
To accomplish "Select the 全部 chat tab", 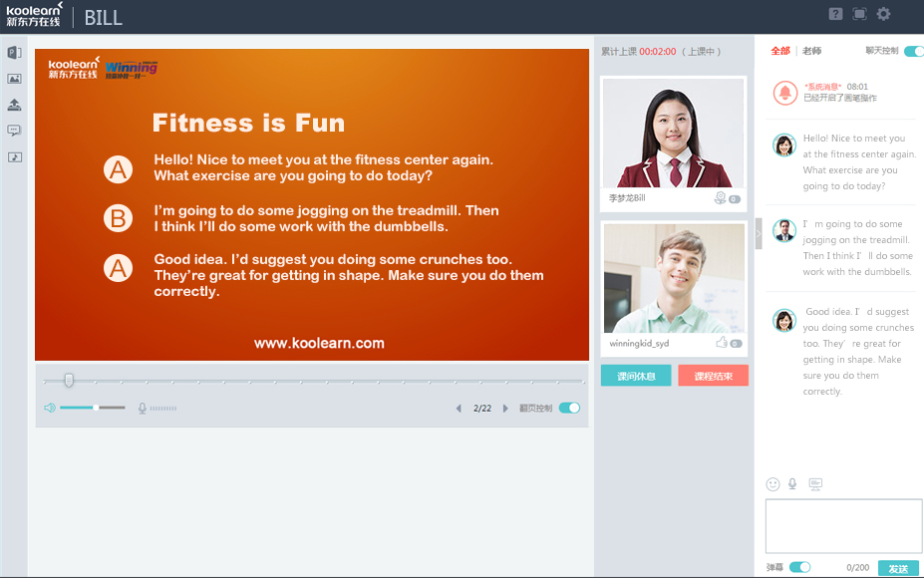I will point(779,51).
